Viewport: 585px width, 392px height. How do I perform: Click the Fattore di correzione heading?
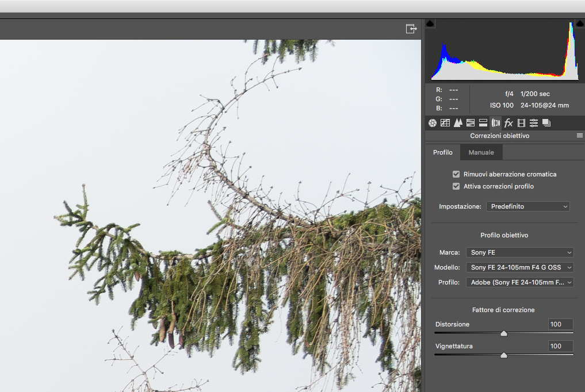503,310
